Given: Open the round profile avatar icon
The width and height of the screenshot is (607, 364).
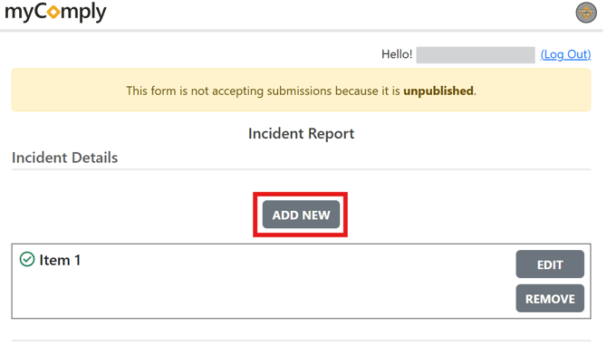Looking at the screenshot, I should click(x=586, y=13).
